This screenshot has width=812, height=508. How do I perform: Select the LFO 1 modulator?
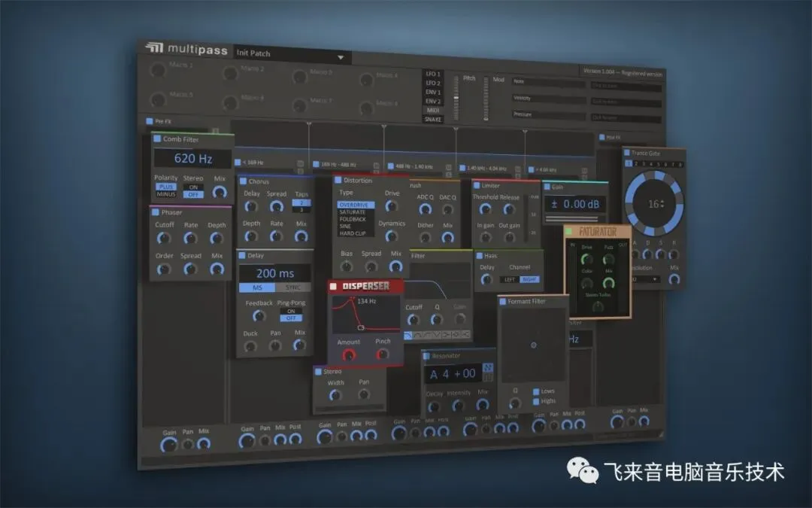433,74
